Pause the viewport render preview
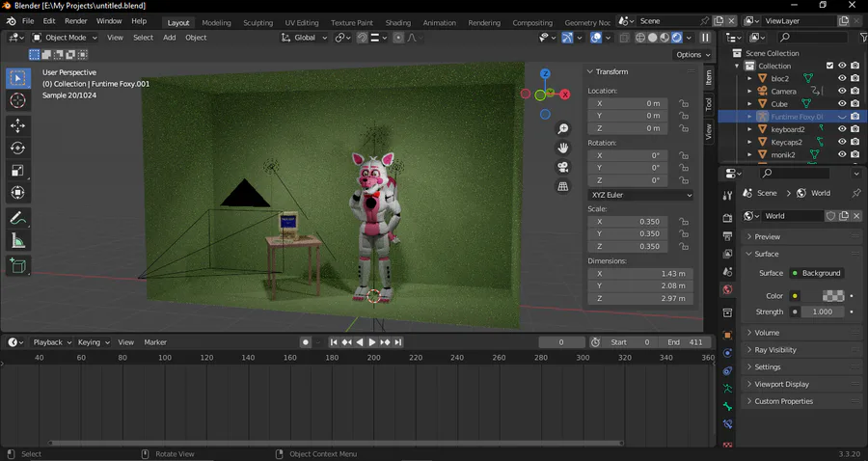This screenshot has width=868, height=461. coord(705,38)
